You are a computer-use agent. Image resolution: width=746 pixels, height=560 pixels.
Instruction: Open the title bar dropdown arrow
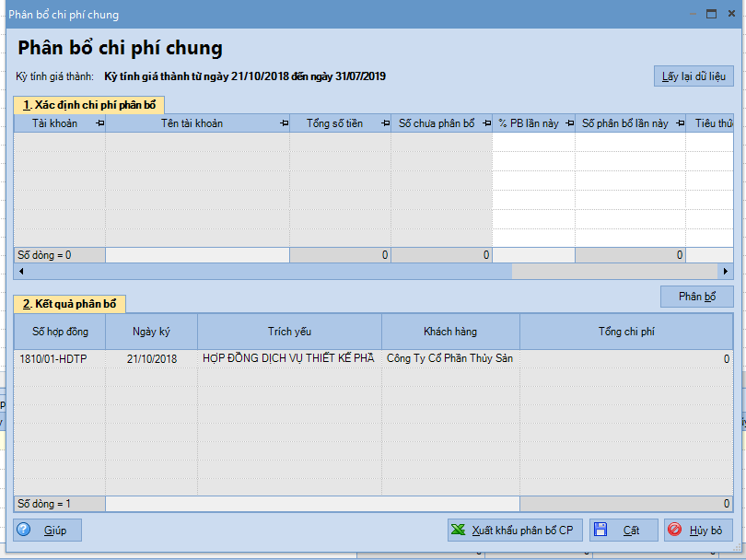click(694, 14)
